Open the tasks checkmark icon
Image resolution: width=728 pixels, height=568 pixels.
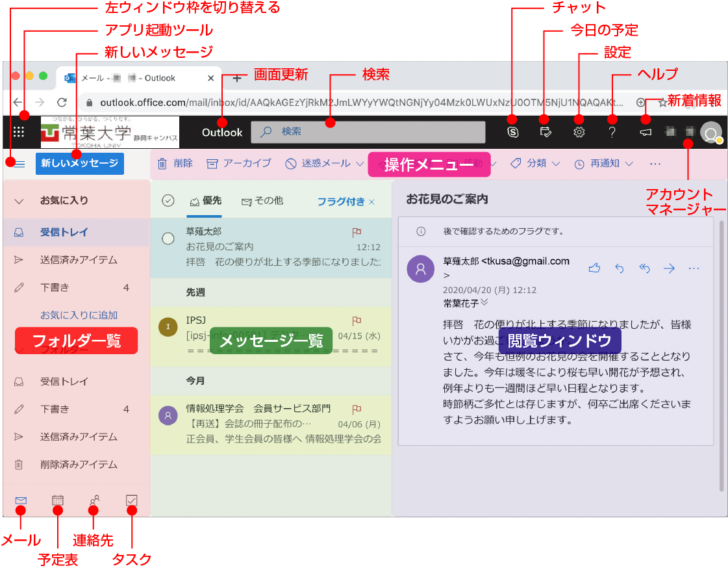tap(131, 500)
